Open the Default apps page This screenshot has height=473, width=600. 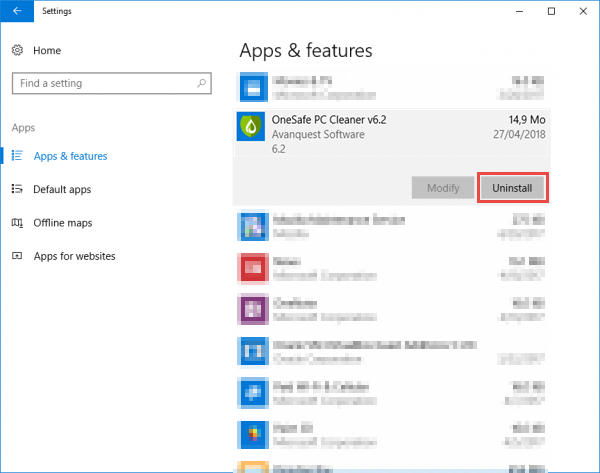[62, 189]
